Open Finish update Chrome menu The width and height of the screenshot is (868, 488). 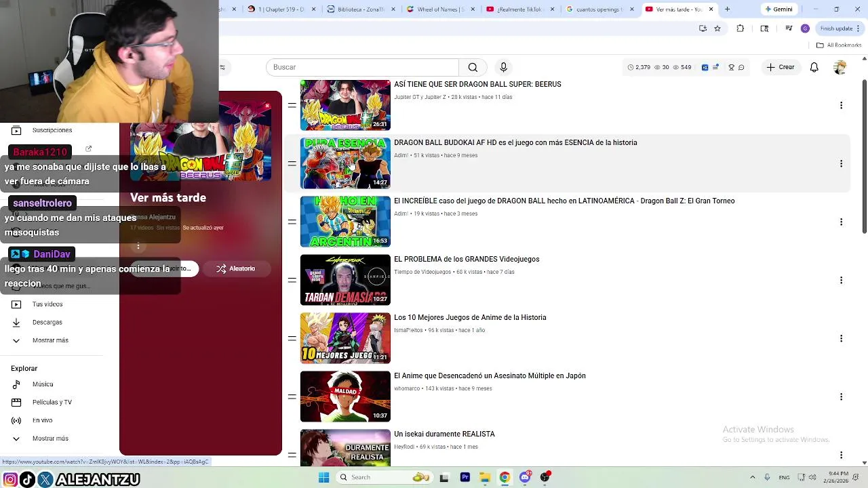(x=840, y=28)
